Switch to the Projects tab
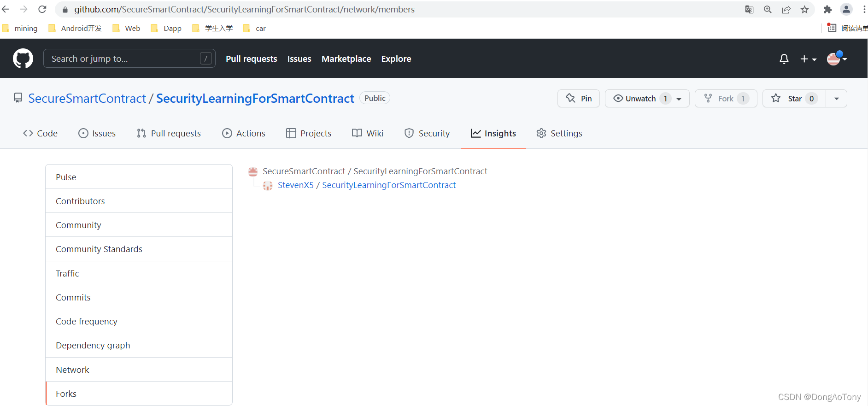The image size is (868, 406). click(x=309, y=133)
